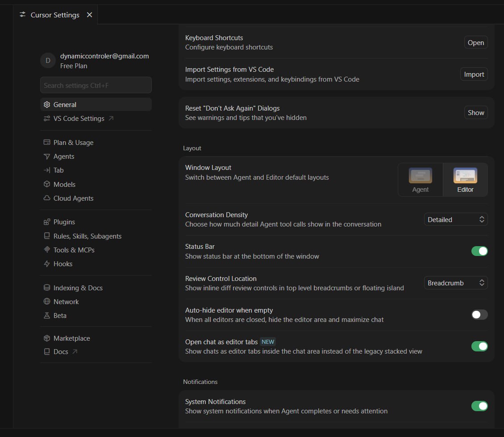The height and width of the screenshot is (437, 504).
Task: Click the Plan & Usage card icon
Action: click(x=47, y=142)
